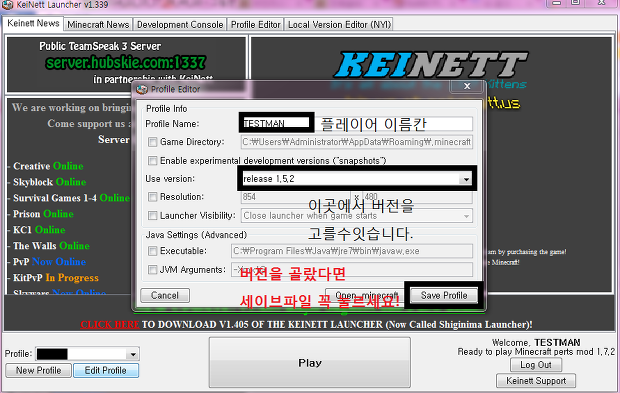Image resolution: width=620 pixels, height=393 pixels.
Task: Click the Open .minecraft button
Action: 367,295
